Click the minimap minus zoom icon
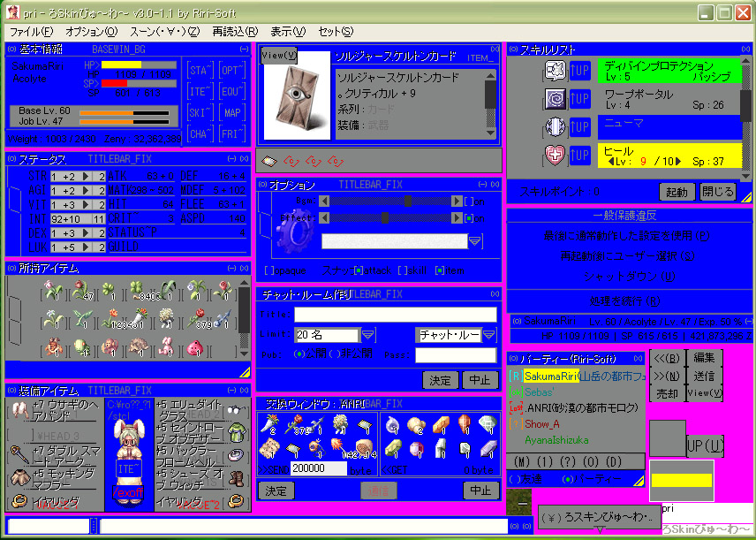The image size is (756, 540). coord(522,502)
